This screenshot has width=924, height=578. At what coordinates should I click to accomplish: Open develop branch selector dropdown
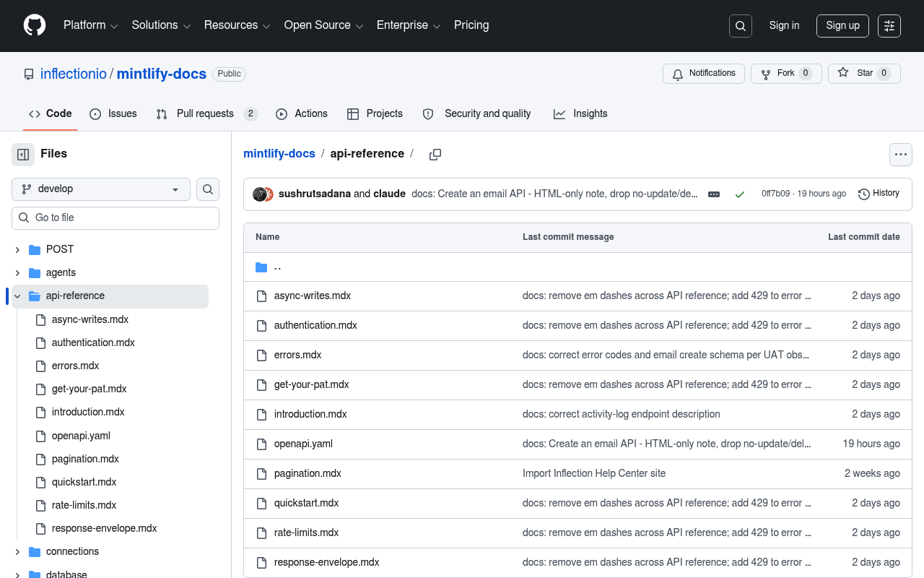coord(101,189)
